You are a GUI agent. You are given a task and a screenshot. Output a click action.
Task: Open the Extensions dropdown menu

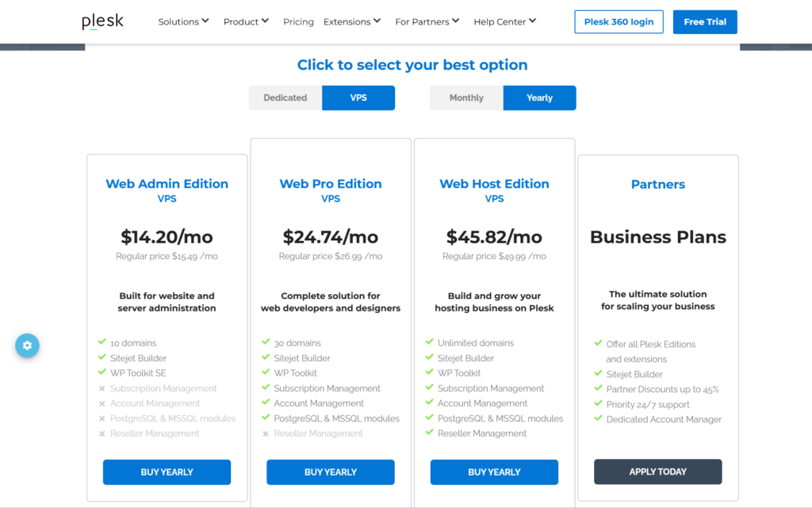click(352, 21)
